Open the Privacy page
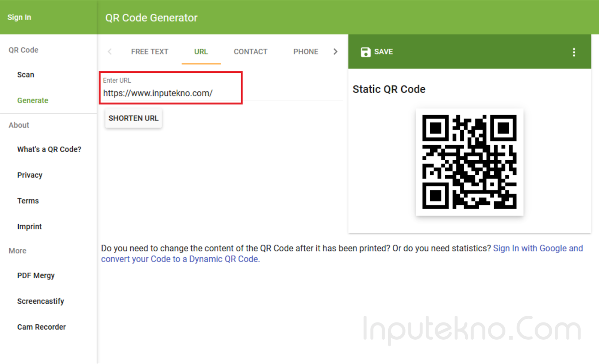This screenshot has height=364, width=599. click(30, 175)
